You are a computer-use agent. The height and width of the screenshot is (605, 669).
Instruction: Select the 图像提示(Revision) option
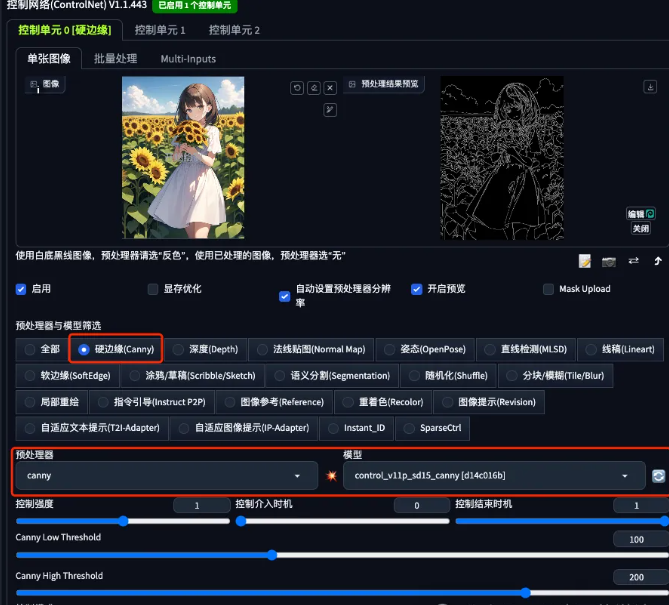pyautogui.click(x=489, y=402)
